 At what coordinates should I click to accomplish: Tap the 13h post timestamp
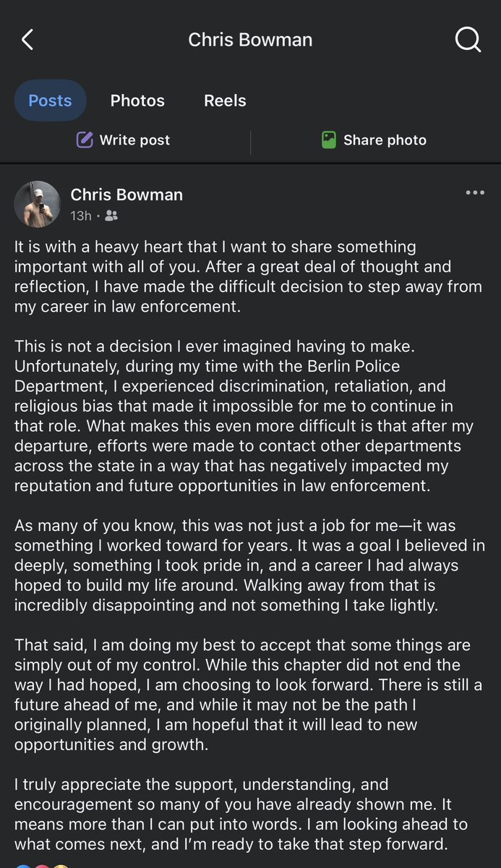coord(81,216)
